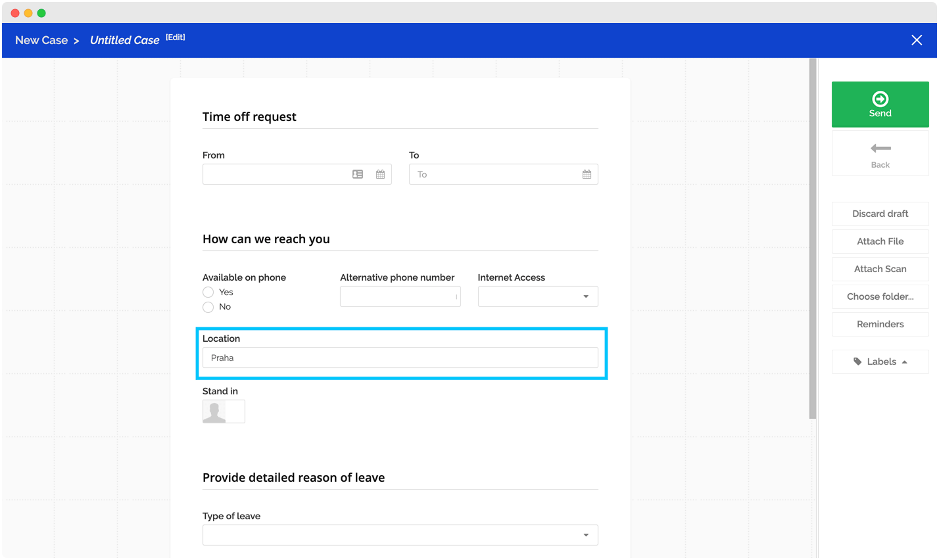
Task: Click the Discard draft button
Action: coord(880,214)
